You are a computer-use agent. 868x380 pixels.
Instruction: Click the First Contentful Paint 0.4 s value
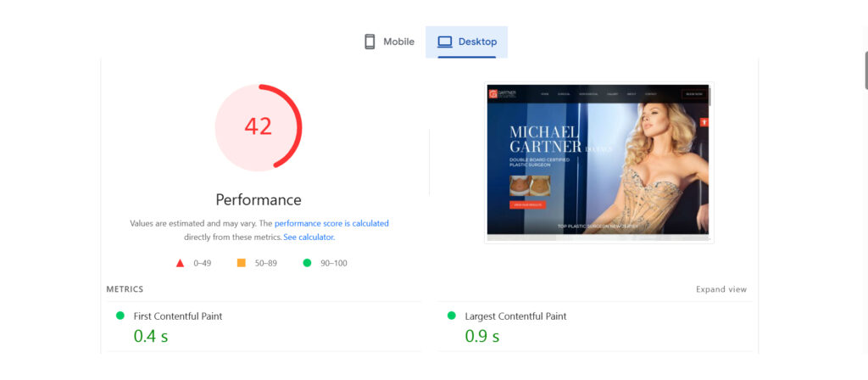pyautogui.click(x=151, y=336)
